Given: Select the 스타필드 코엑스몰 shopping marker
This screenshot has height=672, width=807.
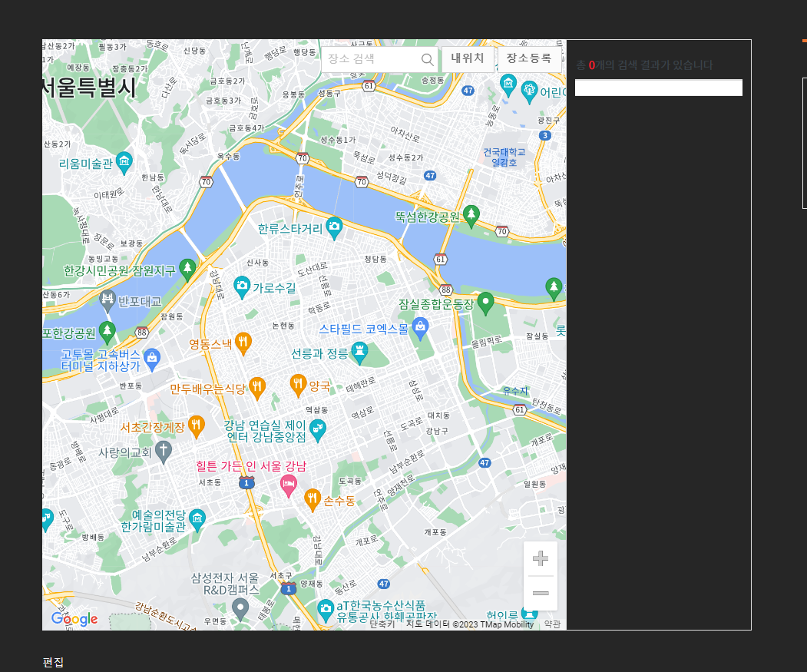Looking at the screenshot, I should (420, 329).
